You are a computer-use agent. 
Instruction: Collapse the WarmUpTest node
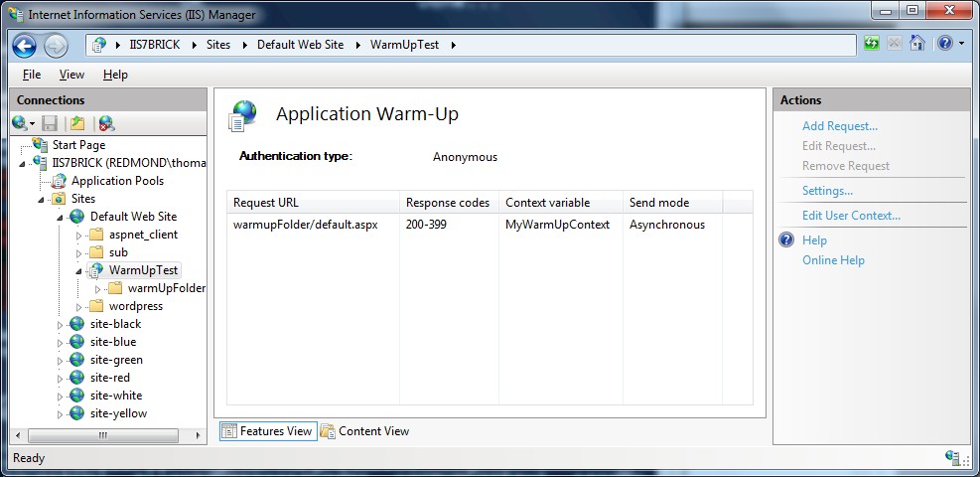tap(78, 272)
